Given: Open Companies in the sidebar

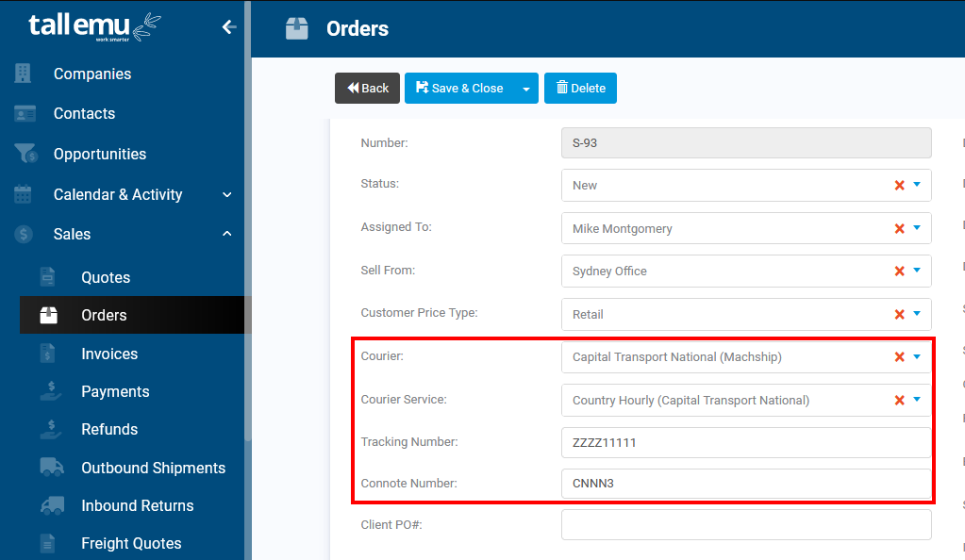Looking at the screenshot, I should [92, 74].
